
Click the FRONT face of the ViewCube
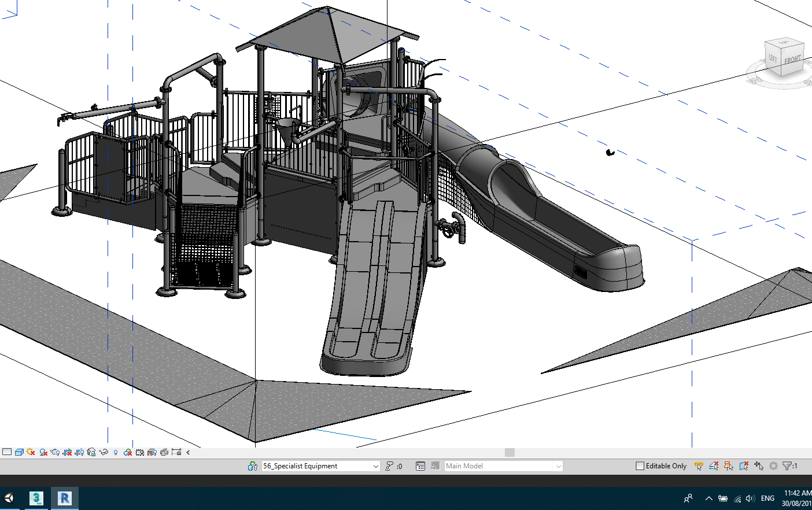pyautogui.click(x=791, y=60)
